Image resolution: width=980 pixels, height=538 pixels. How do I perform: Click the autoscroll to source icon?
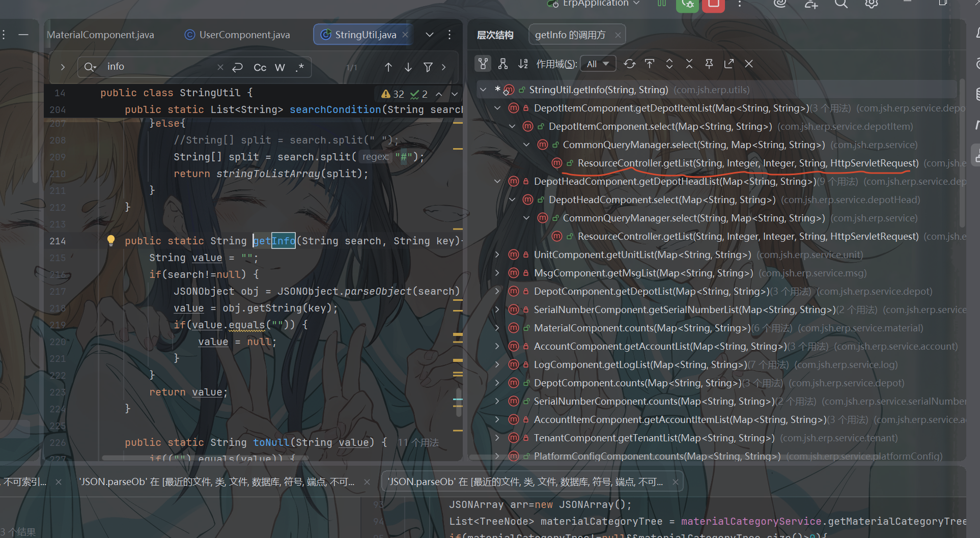(x=650, y=64)
